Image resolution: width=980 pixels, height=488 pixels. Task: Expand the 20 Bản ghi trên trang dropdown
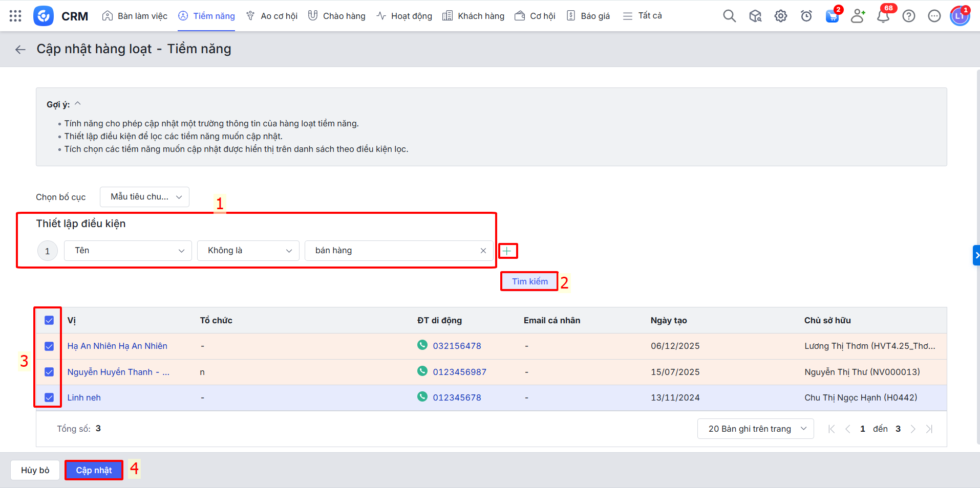(755, 429)
